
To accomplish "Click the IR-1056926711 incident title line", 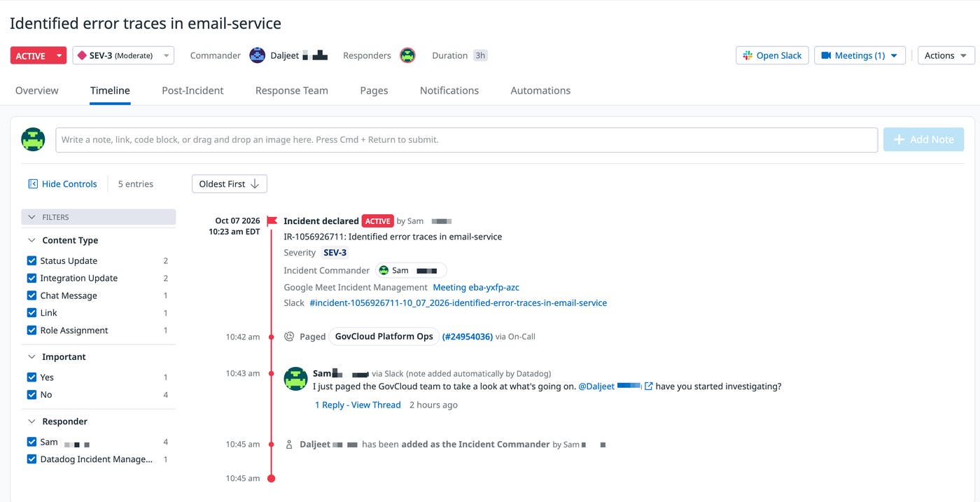I will pos(393,237).
